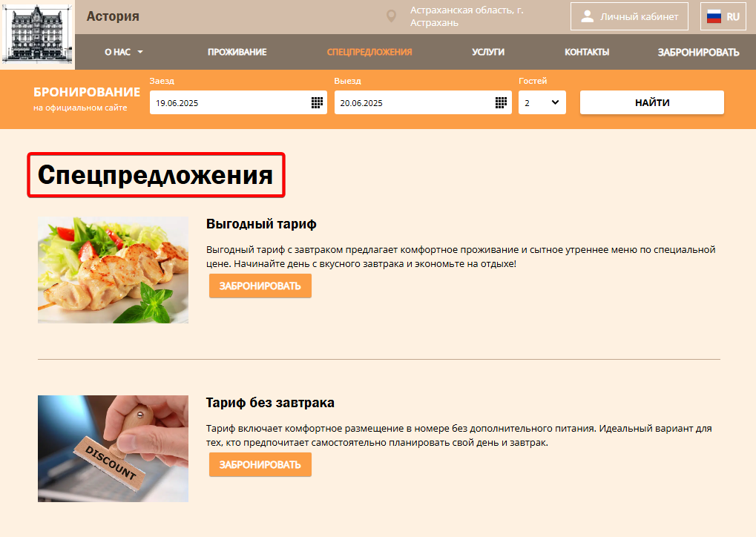Click the Astoria hotel building logo
Screen dimensions: 756x537
37,35
